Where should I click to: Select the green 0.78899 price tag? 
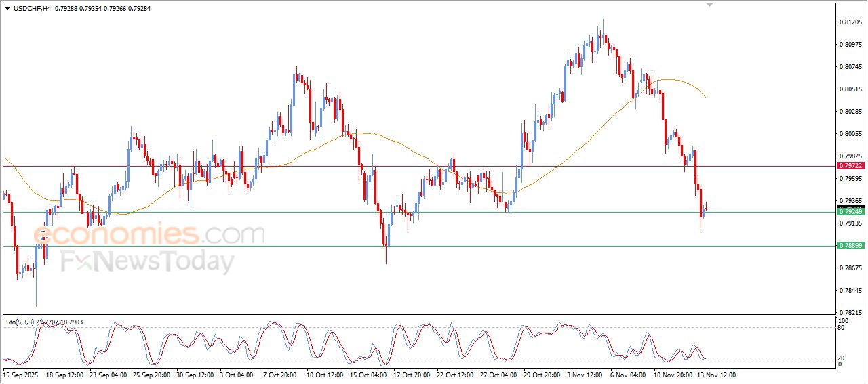(x=850, y=245)
